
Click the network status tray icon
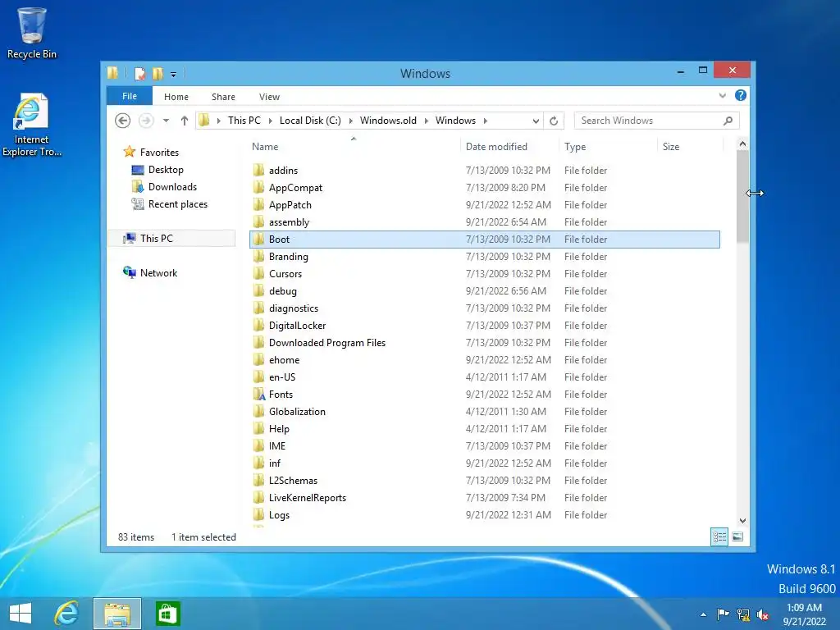point(743,614)
